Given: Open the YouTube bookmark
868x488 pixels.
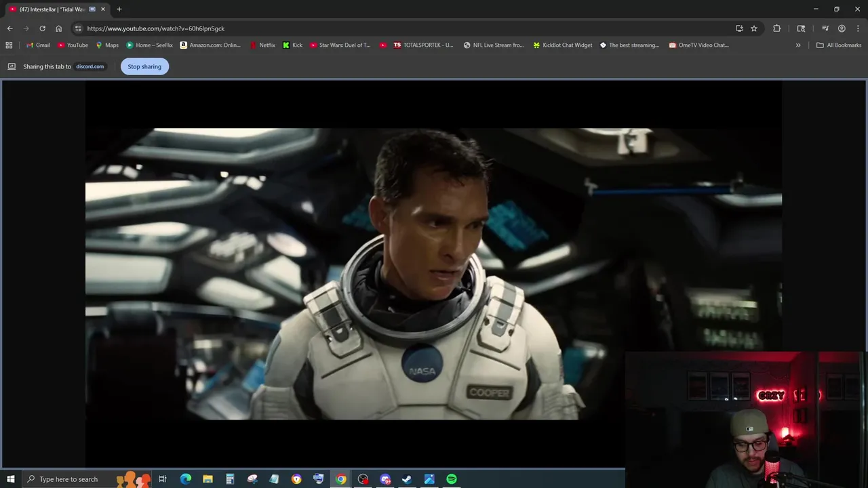Looking at the screenshot, I should click(73, 45).
